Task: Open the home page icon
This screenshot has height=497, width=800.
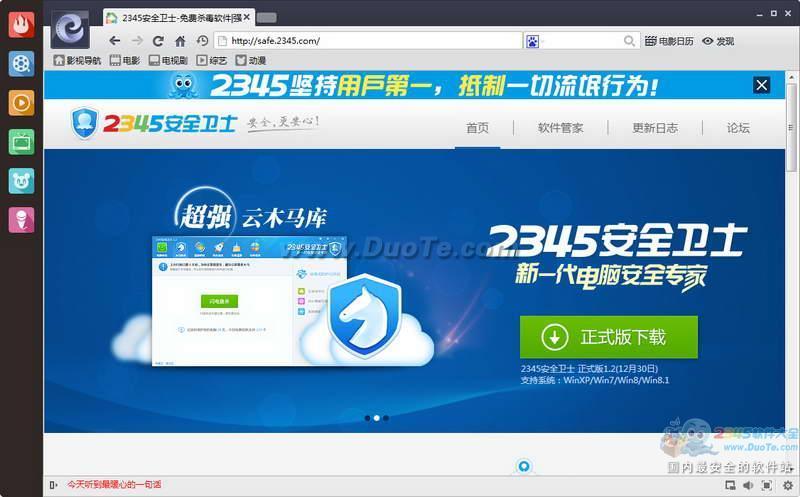Action: coord(180,41)
